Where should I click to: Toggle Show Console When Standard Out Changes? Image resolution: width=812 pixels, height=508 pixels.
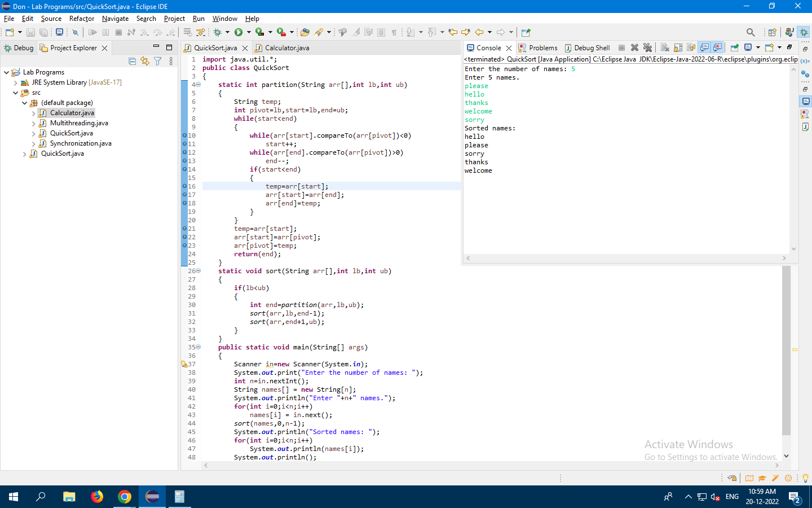pos(704,47)
